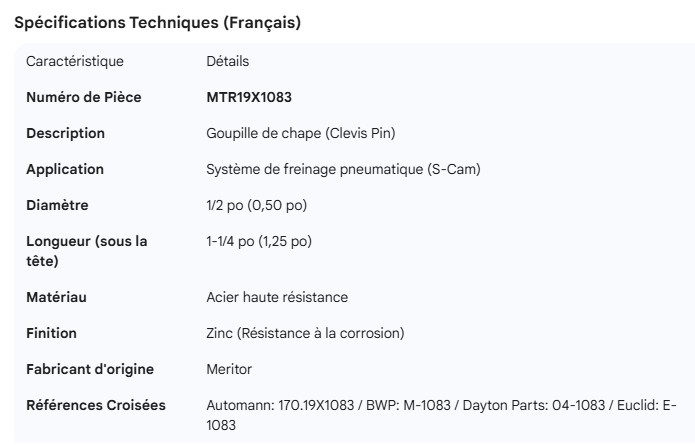Image resolution: width=695 pixels, height=446 pixels.
Task: Click the 1/2 po (0,50 po) value
Action: coord(256,205)
